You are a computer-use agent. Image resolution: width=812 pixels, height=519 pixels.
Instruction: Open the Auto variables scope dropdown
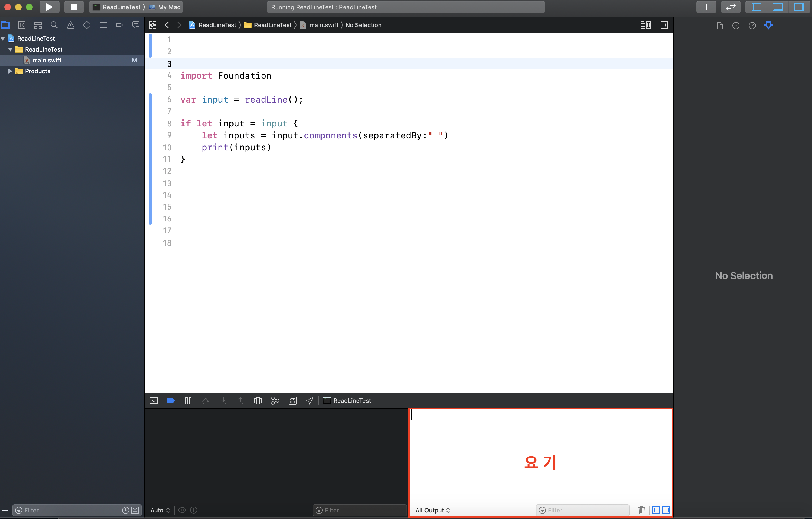[160, 510]
